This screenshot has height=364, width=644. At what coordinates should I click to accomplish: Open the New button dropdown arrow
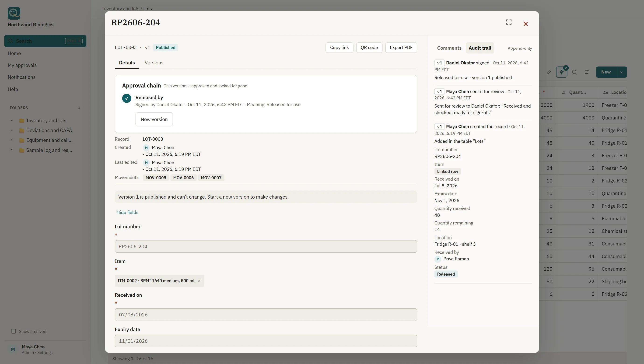click(622, 72)
